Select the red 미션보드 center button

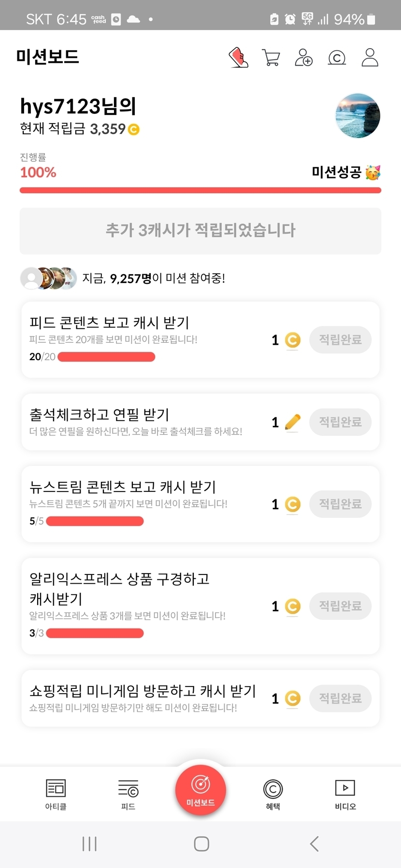(x=200, y=790)
